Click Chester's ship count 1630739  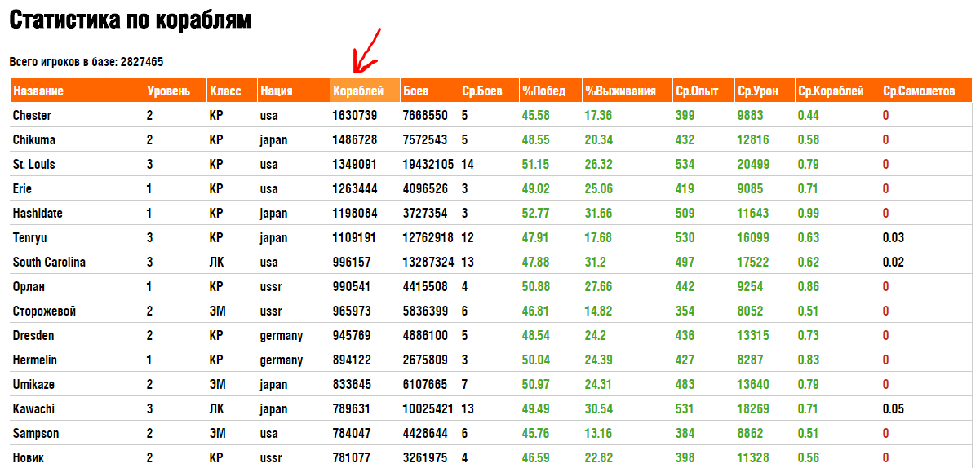coord(355,116)
